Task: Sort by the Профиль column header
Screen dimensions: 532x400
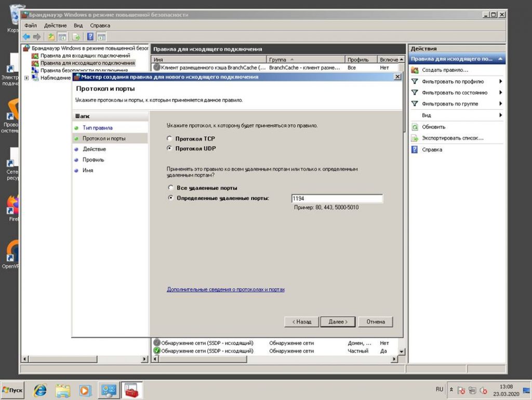Action: click(361, 59)
